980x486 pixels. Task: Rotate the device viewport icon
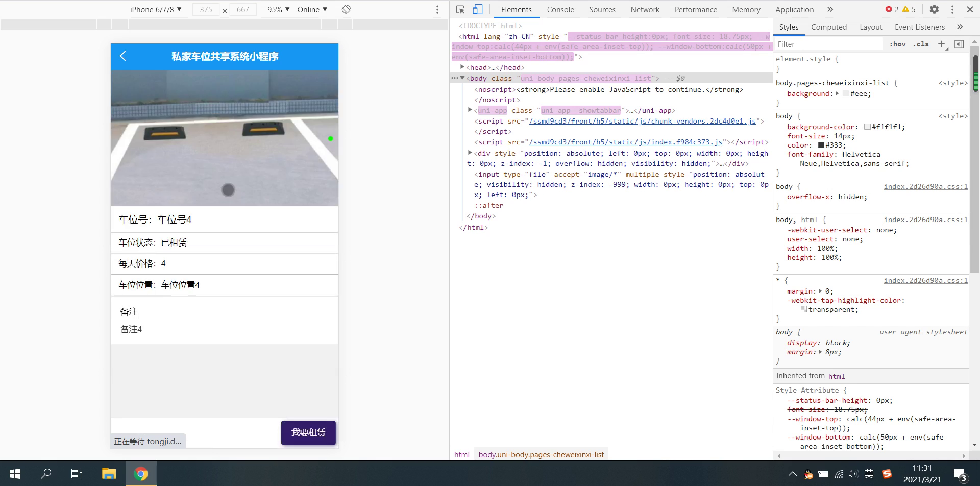[347, 9]
